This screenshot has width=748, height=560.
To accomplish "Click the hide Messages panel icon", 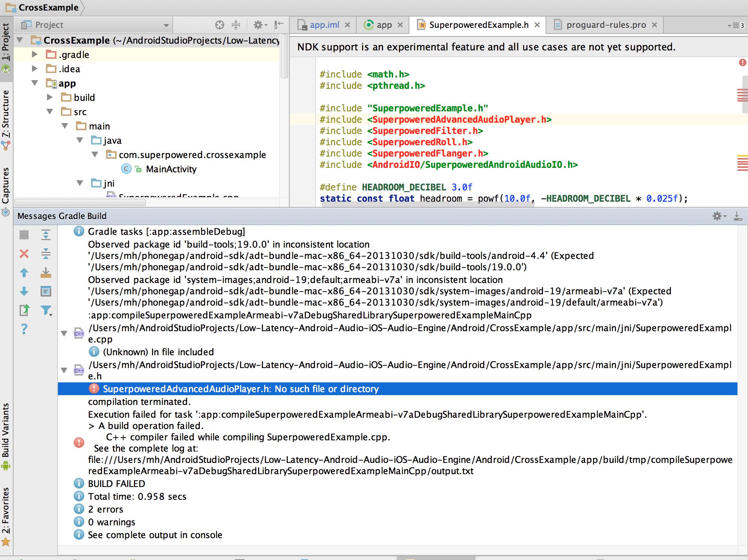I will (738, 216).
